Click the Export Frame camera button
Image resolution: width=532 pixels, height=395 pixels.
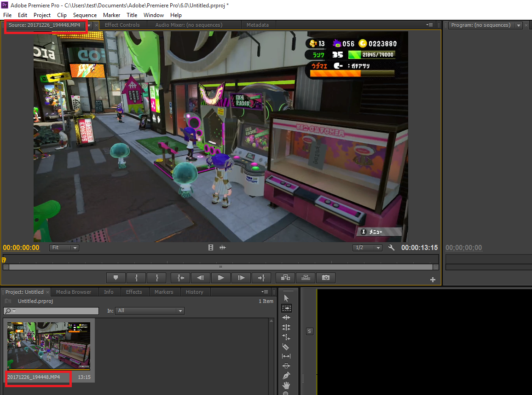tap(326, 278)
